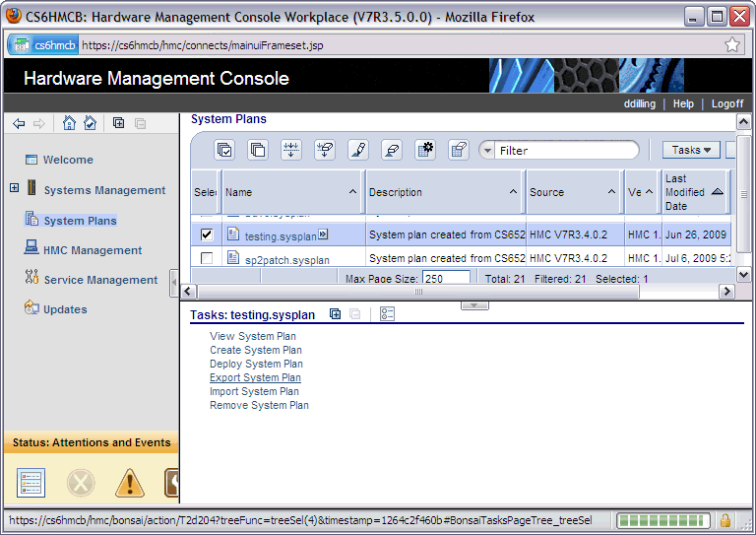756x535 pixels.
Task: Click the back navigation arrow in left pane
Action: point(19,123)
